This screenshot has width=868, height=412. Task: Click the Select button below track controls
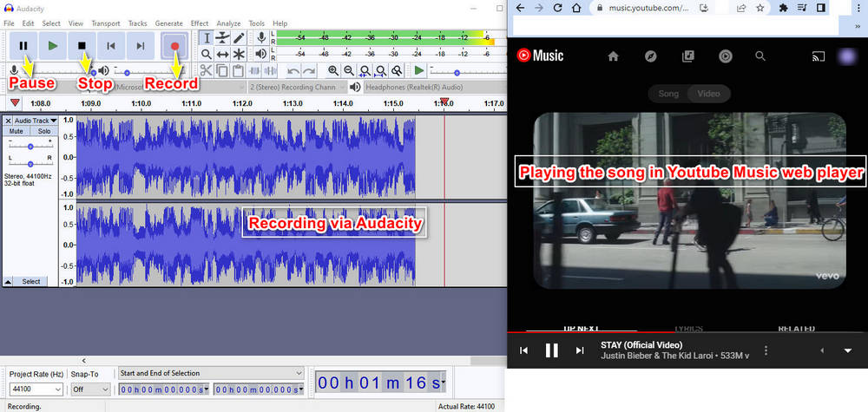[x=31, y=281]
